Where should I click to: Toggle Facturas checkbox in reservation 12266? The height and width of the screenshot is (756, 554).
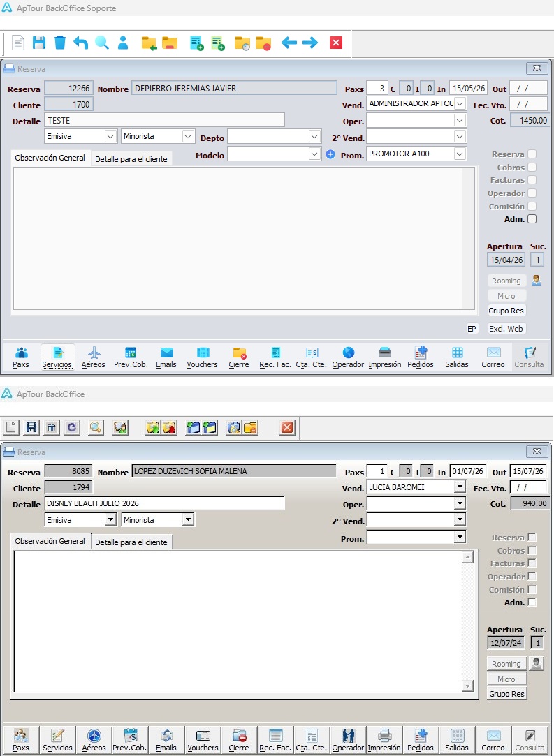pos(532,180)
